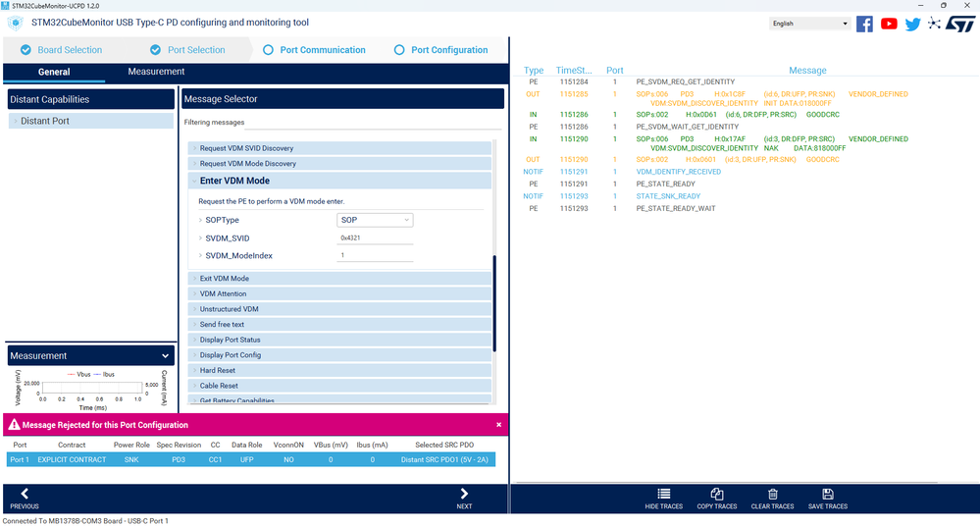This screenshot has height=527, width=980.
Task: Click the message selector vertical scrollbar
Action: click(494, 303)
